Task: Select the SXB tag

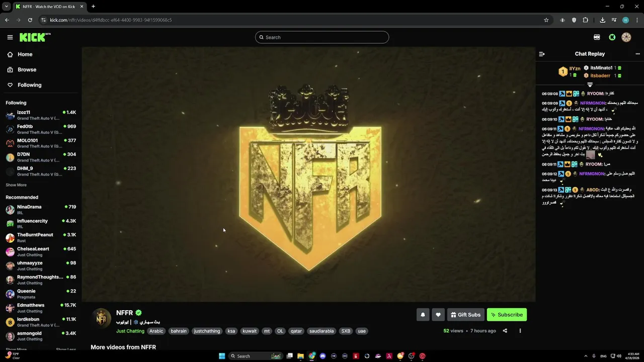Action: point(346,331)
